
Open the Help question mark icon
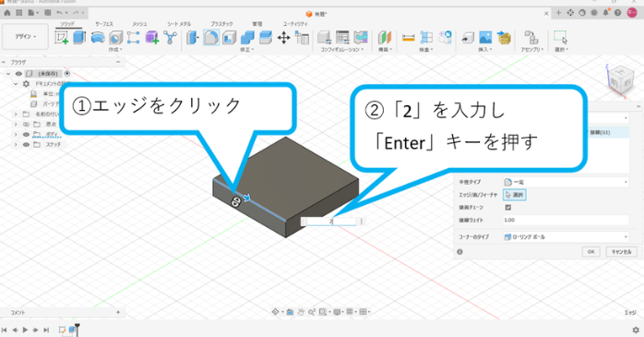618,13
